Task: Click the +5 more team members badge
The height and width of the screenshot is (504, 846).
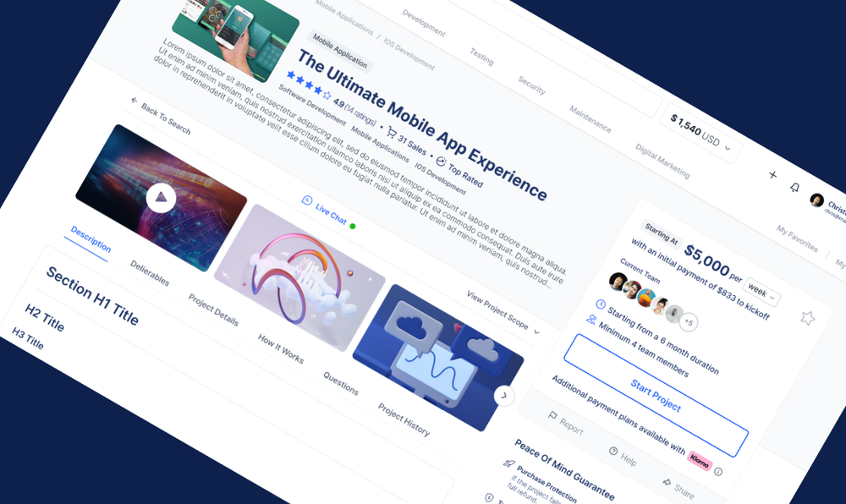Action: 688,322
